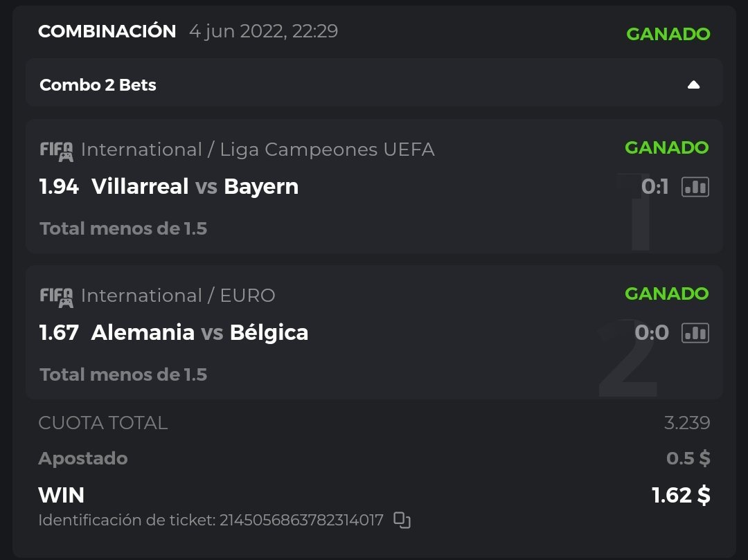
Task: Open the Alemania vs Bélgica match
Action: click(x=199, y=333)
